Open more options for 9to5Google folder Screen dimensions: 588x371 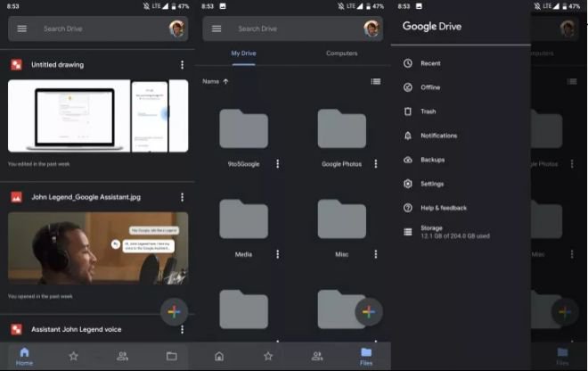click(277, 164)
